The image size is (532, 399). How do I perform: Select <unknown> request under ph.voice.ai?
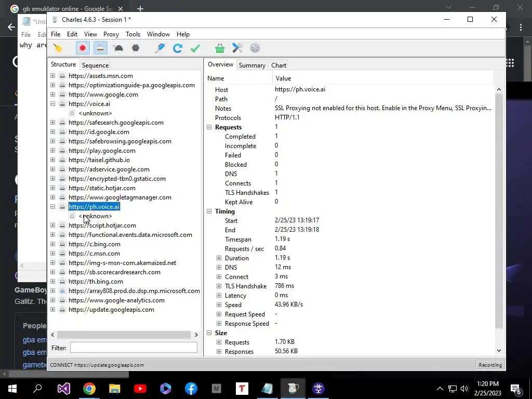96,216
